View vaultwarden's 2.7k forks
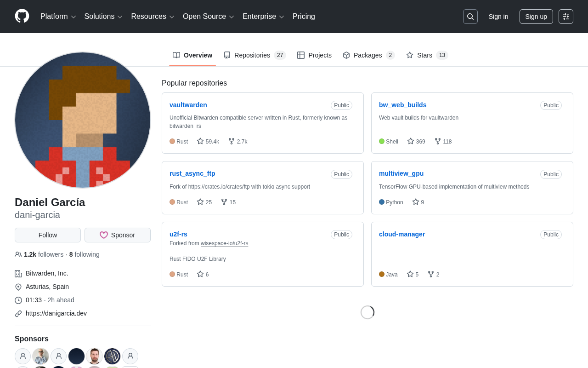 [x=238, y=141]
